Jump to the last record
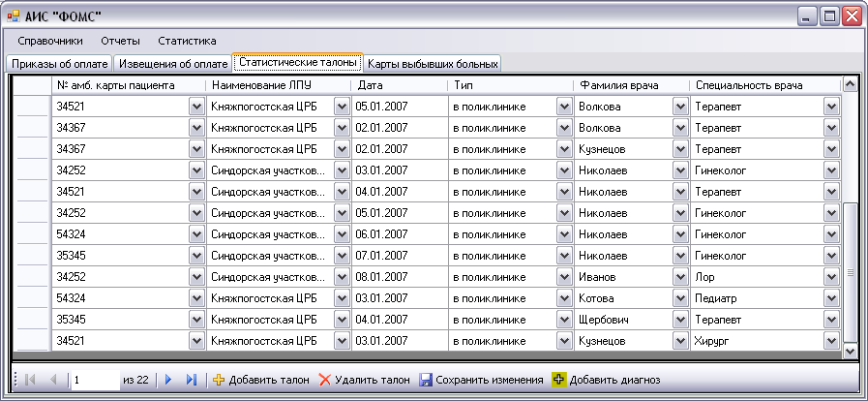The height and width of the screenshot is (401, 868). [192, 380]
